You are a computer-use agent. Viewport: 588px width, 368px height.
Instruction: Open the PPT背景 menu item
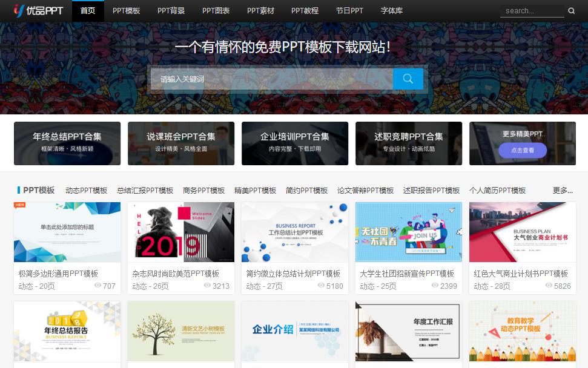pyautogui.click(x=170, y=10)
